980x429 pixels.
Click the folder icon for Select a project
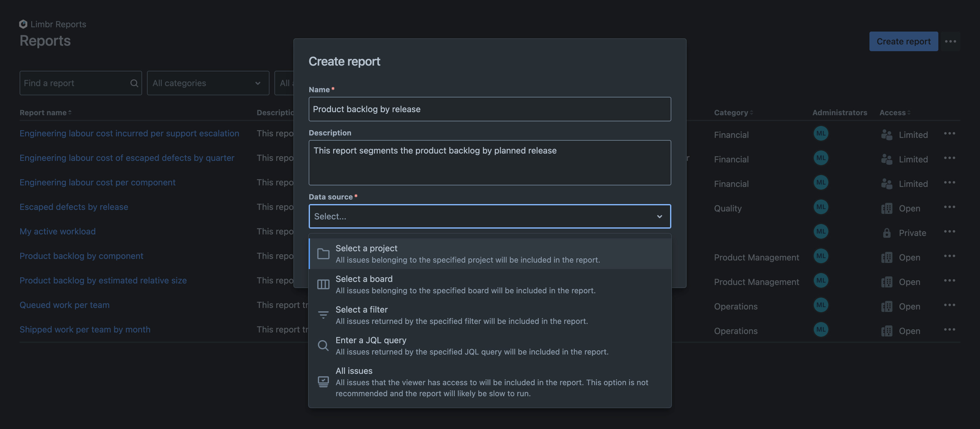tap(323, 253)
